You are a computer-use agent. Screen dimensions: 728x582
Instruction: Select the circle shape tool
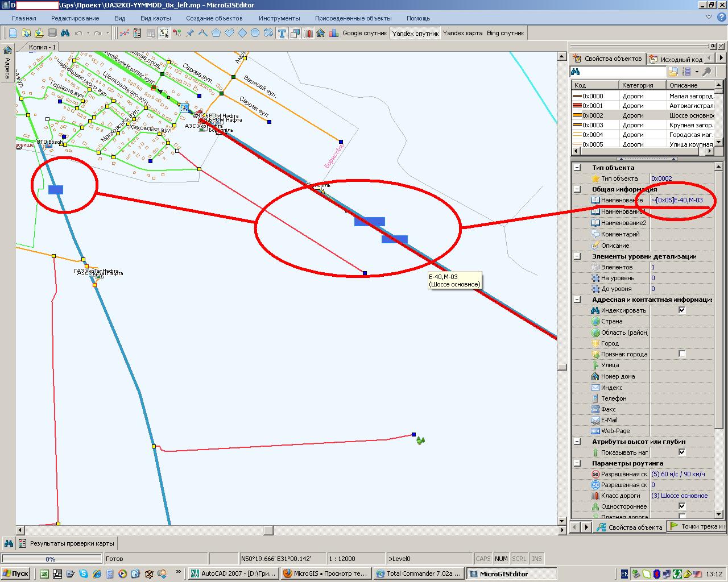pos(255,33)
